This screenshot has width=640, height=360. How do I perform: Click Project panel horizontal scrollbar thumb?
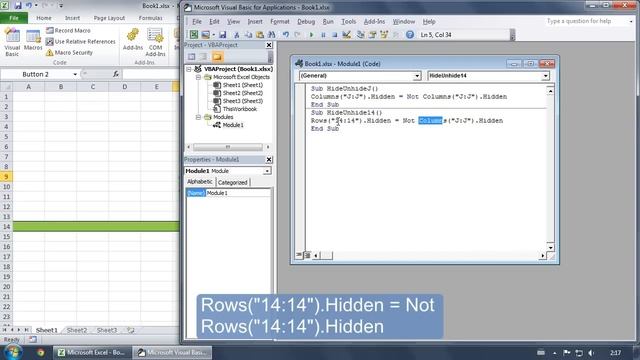228,147
